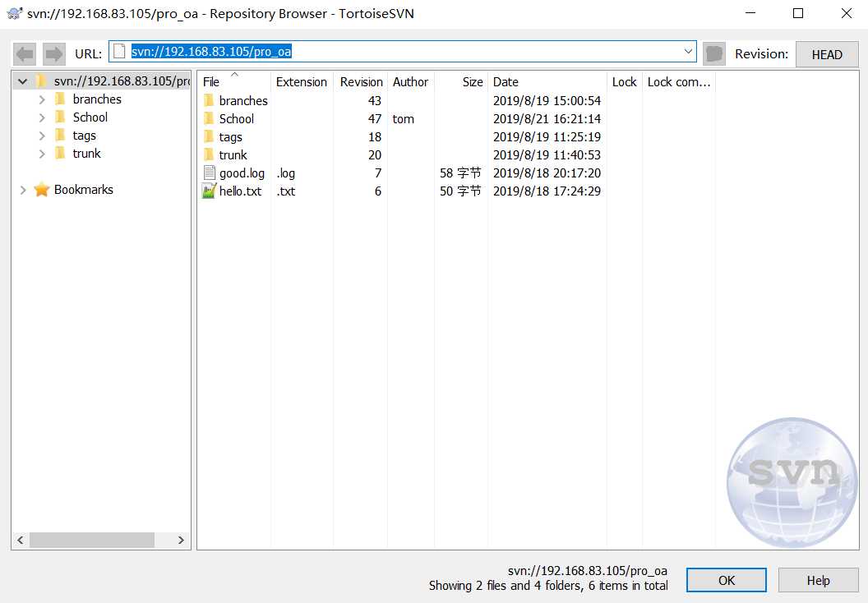Collapse the svn://192.168.83.105 root node
The image size is (868, 603).
click(23, 81)
